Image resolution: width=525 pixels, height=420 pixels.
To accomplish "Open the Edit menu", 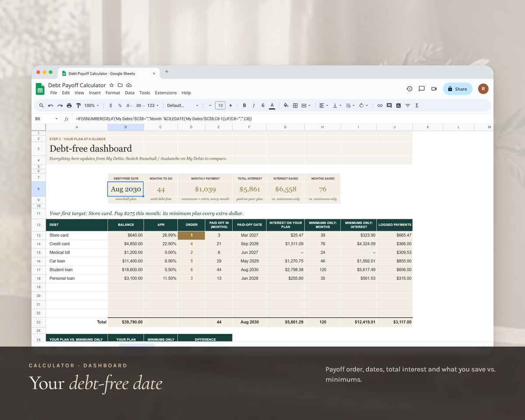I will [66, 93].
